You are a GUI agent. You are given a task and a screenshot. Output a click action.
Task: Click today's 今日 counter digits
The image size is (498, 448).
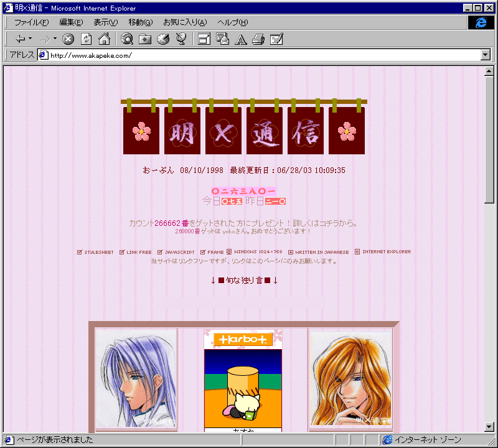(232, 202)
